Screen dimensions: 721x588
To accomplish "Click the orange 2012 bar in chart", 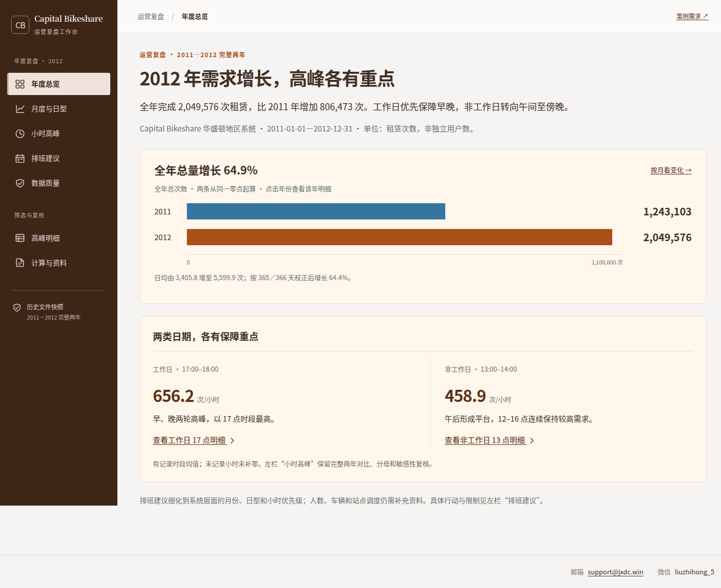I will pyautogui.click(x=399, y=237).
